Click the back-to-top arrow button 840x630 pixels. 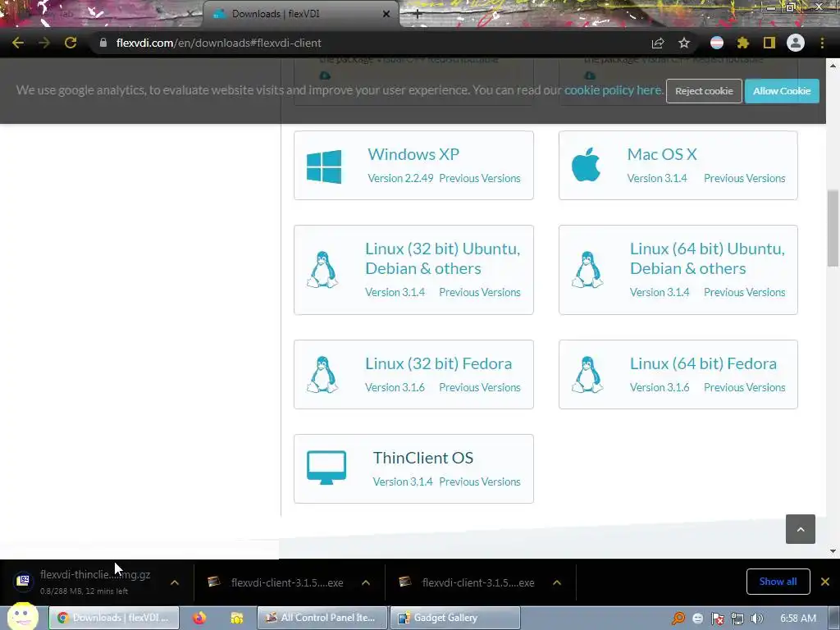click(801, 529)
